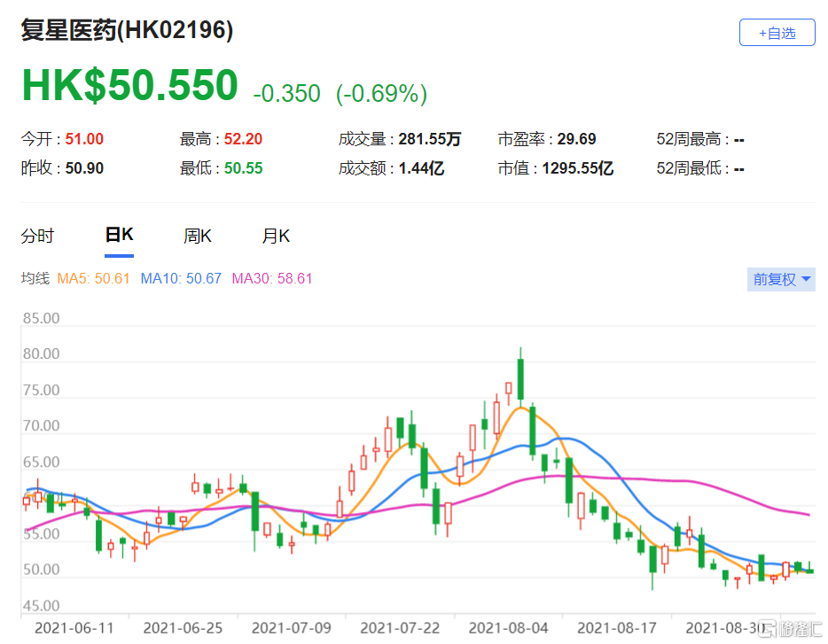
Task: Click the MA10: 50.67 indicator label
Action: click(x=181, y=278)
